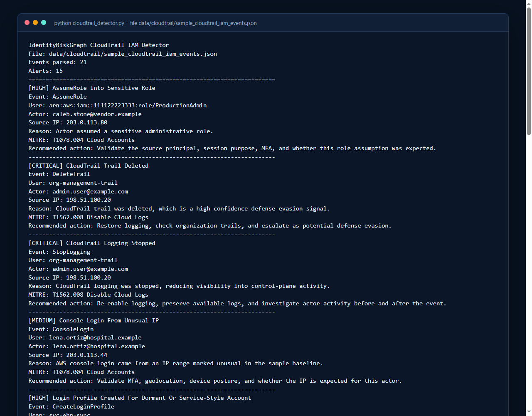532x416 pixels.
Task: Click 'Actor: lena.ortiz@hospital.example' line
Action: 87,346
